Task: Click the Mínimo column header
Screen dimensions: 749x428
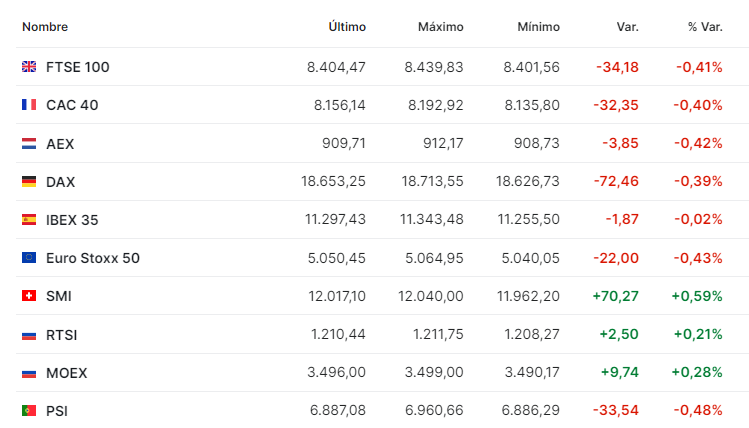Action: click(538, 27)
